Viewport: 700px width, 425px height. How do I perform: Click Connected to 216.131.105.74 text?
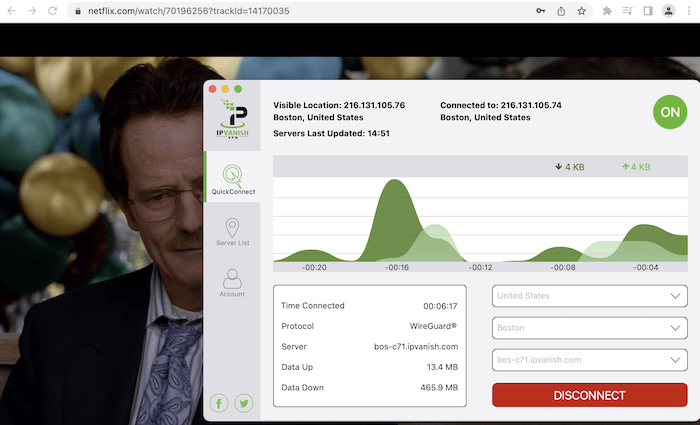[501, 105]
